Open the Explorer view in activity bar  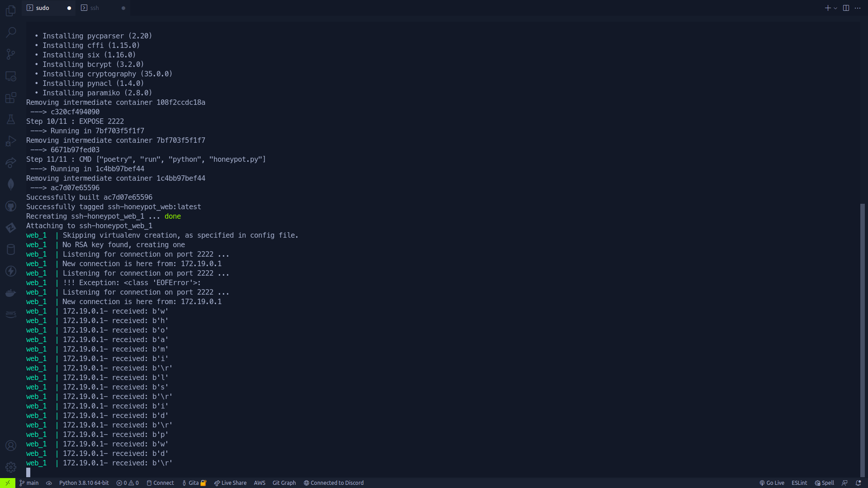(11, 10)
